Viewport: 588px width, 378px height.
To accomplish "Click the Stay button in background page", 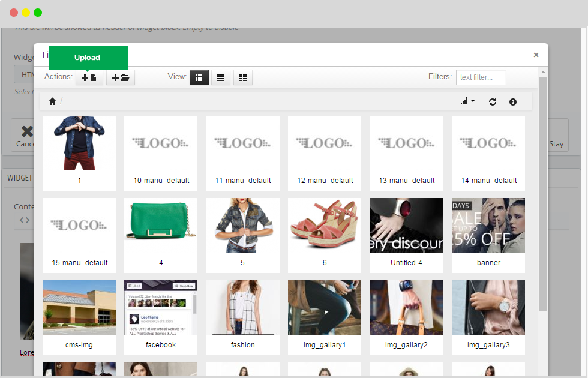I will (558, 136).
